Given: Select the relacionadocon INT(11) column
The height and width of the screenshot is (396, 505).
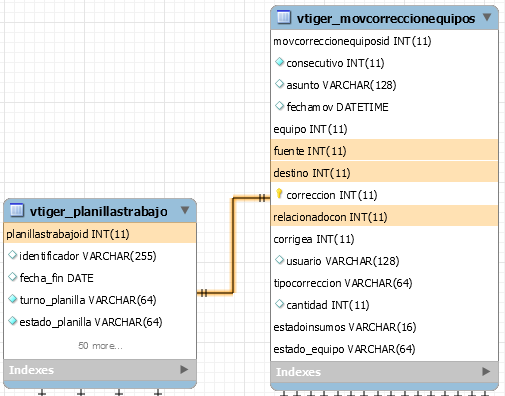Looking at the screenshot, I should [x=384, y=217].
